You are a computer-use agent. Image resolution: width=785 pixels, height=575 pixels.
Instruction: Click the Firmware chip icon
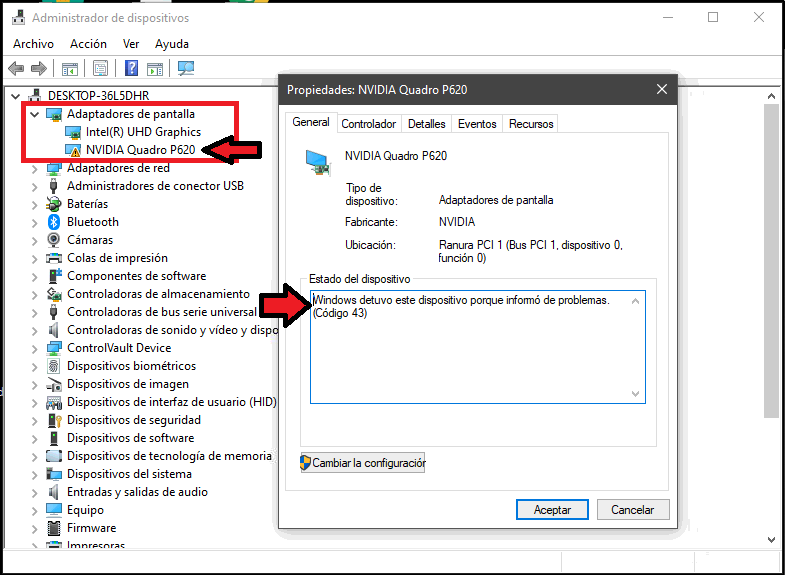coord(54,528)
